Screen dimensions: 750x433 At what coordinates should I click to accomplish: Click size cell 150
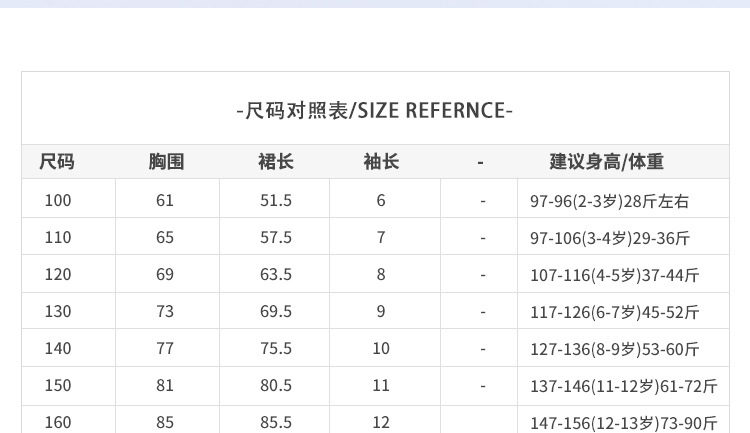tap(58, 385)
